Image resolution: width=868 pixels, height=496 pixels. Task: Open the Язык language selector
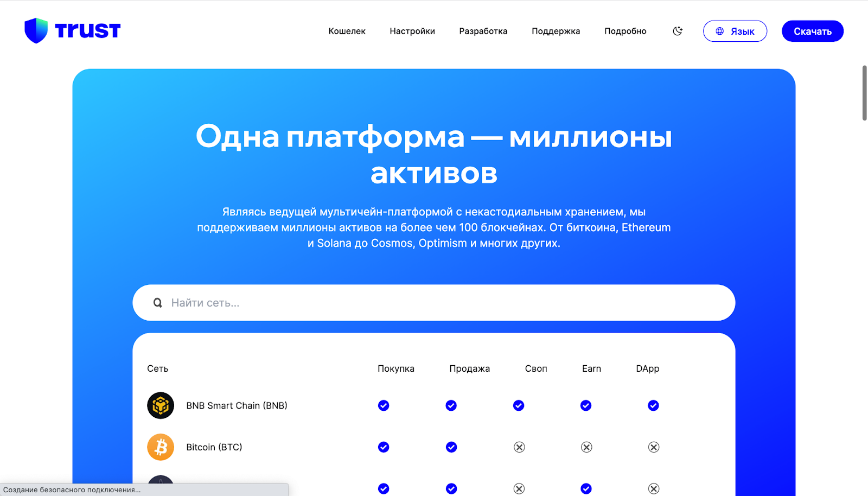(x=735, y=31)
